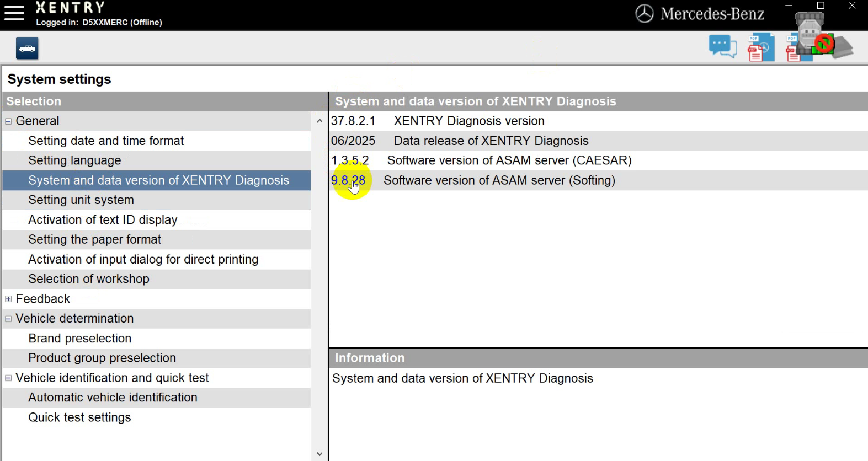Click the Data release of XENTRY Diagnosis row
The height and width of the screenshot is (461, 868).
point(598,141)
